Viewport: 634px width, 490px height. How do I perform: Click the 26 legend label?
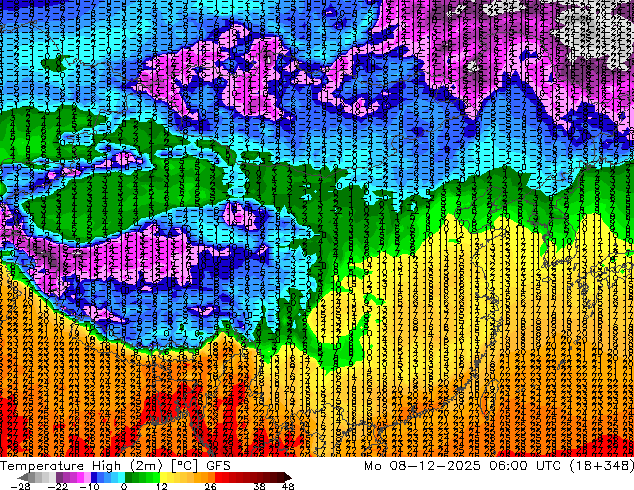pos(210,486)
